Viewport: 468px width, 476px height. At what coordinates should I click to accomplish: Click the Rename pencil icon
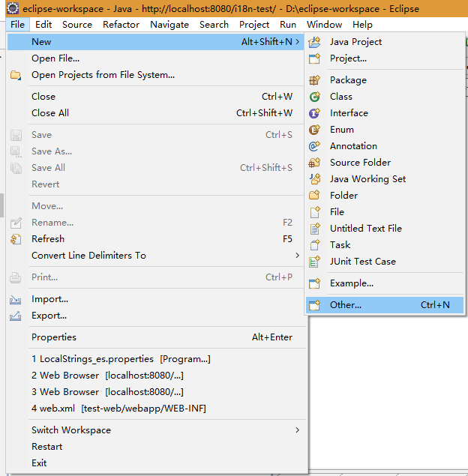tap(16, 223)
